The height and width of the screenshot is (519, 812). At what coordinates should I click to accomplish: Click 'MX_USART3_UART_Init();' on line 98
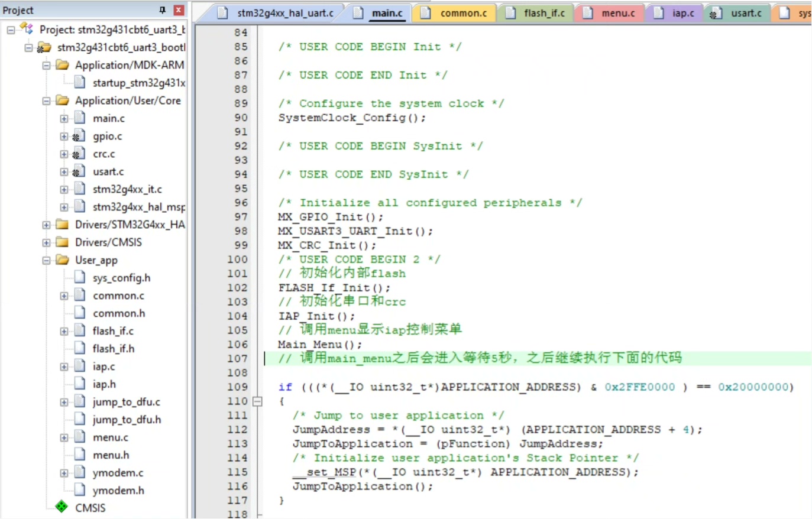point(355,231)
